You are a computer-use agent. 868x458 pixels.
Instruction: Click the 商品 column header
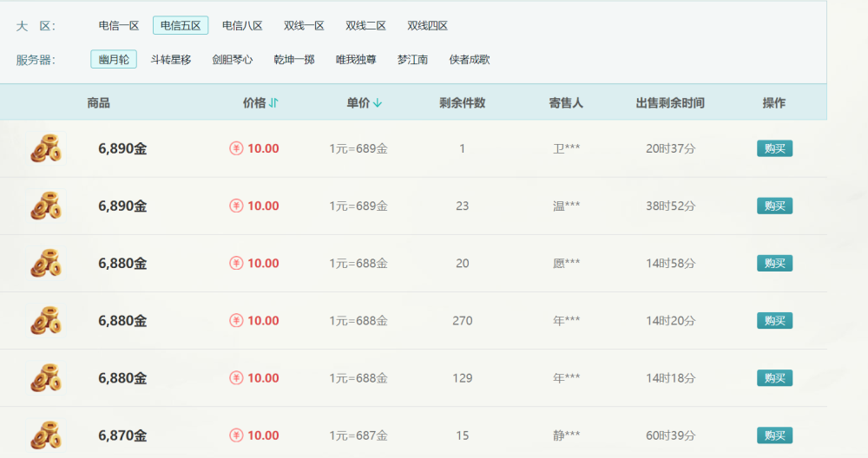(x=99, y=103)
